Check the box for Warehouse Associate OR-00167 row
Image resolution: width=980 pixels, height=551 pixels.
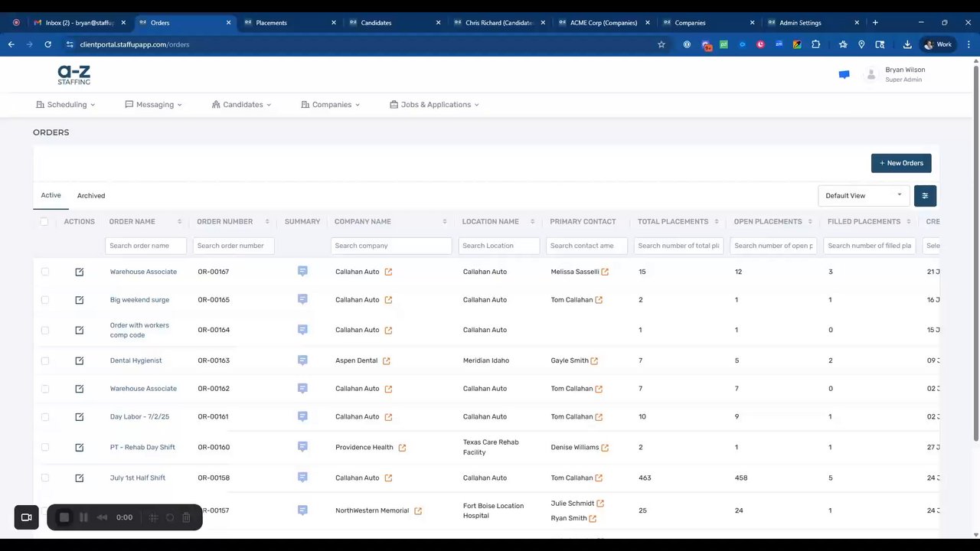click(44, 272)
